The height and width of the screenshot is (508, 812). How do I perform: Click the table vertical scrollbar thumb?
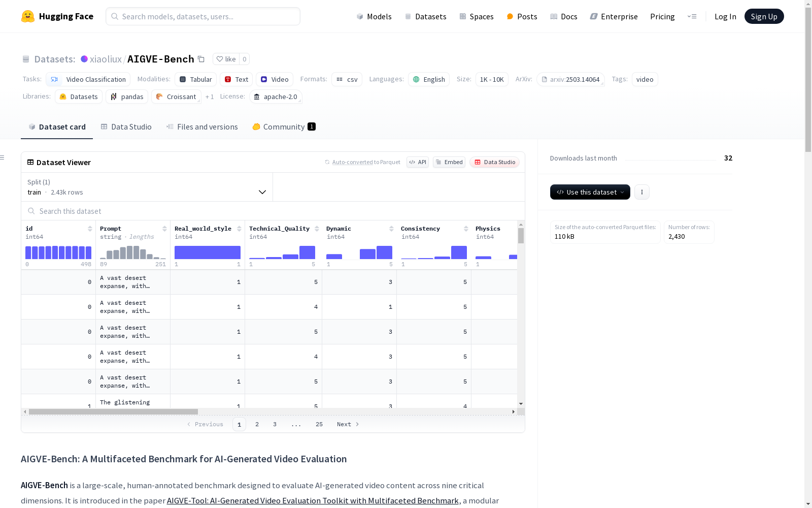[x=521, y=236]
